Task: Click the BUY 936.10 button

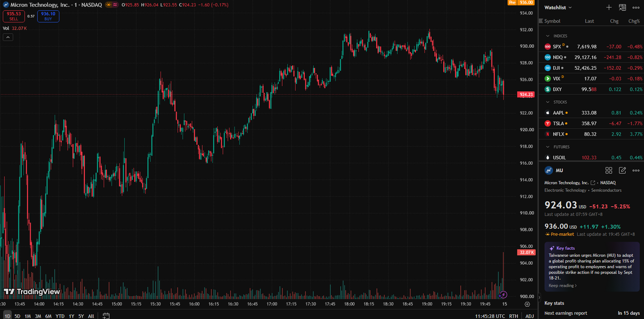Action: point(48,16)
